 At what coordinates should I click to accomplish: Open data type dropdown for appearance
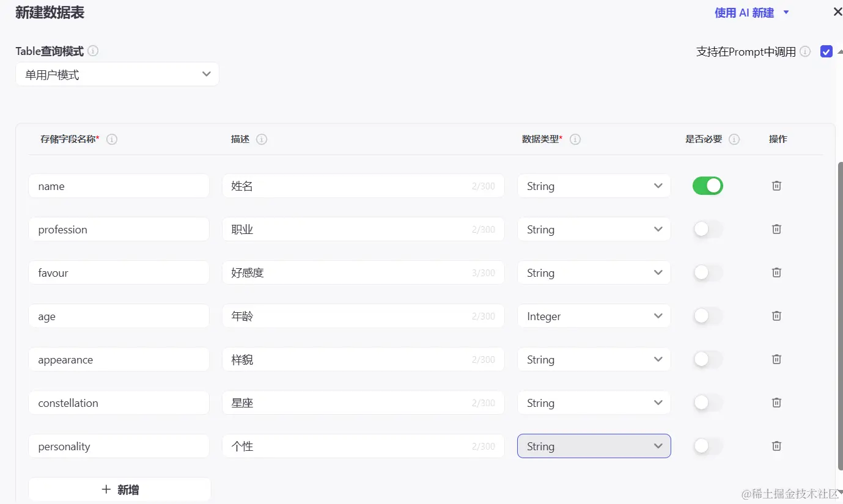pyautogui.click(x=594, y=359)
